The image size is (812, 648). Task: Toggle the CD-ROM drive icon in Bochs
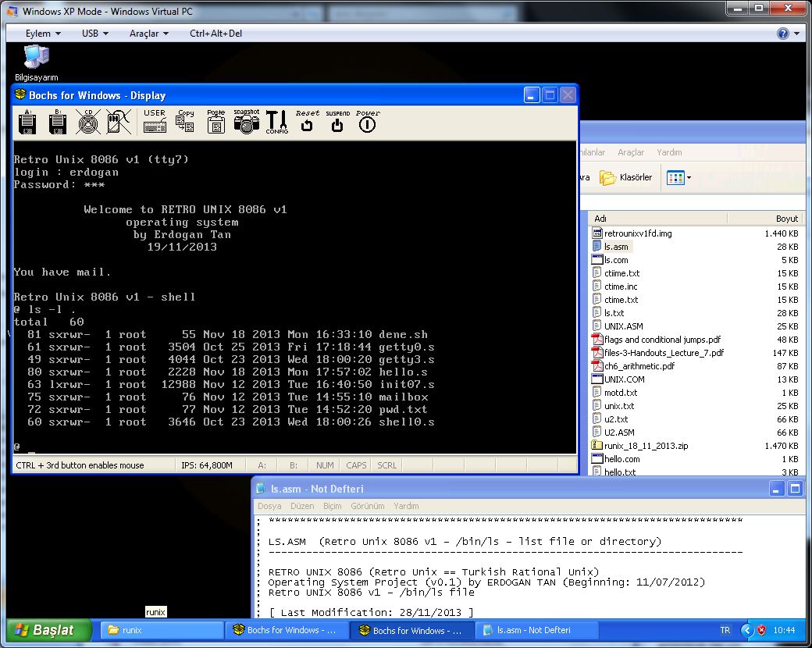(x=88, y=123)
